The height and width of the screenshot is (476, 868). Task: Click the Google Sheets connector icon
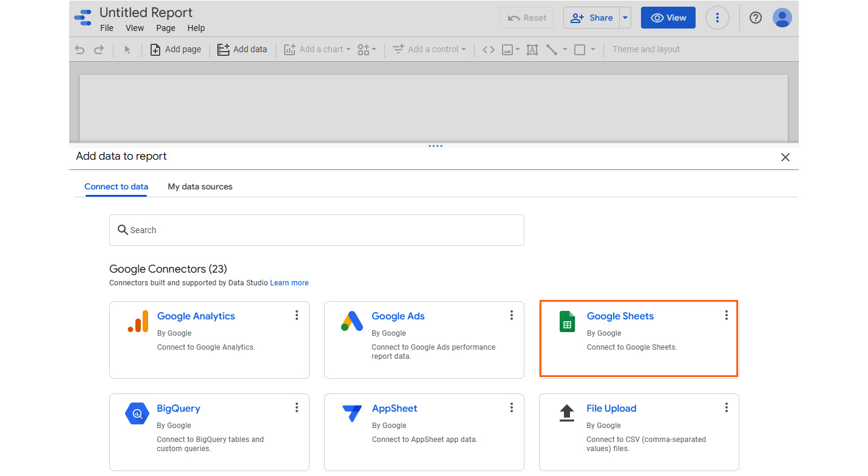pos(567,321)
